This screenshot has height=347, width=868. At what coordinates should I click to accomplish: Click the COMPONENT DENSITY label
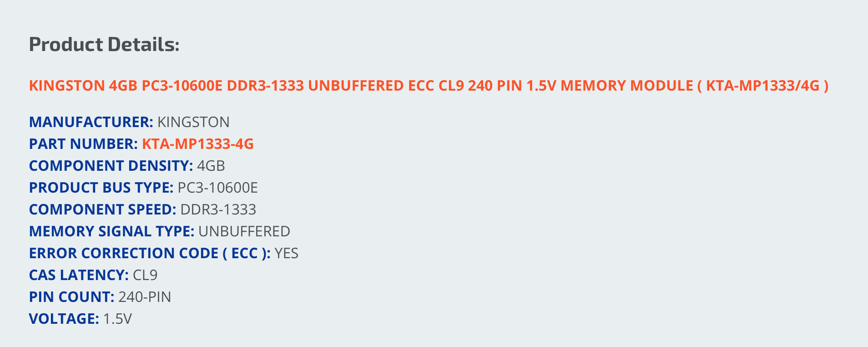(x=111, y=166)
